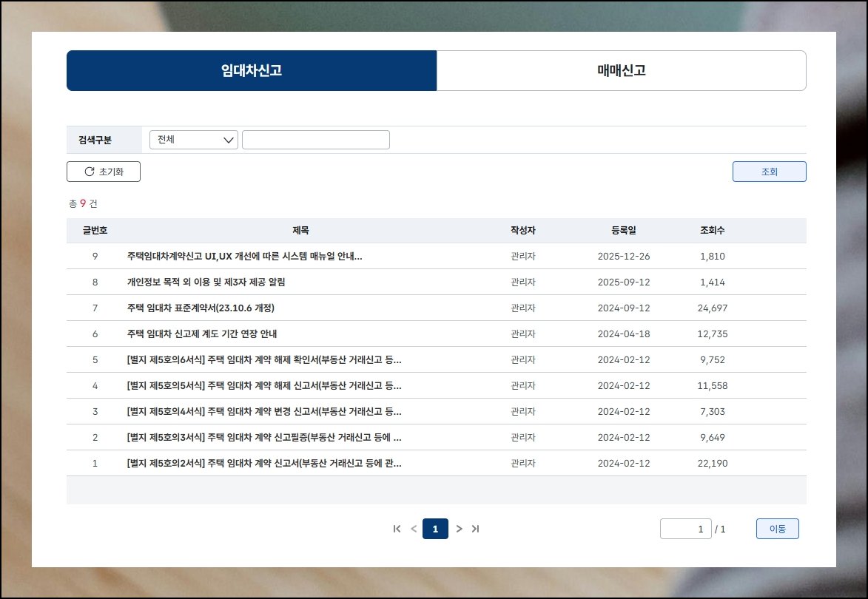Click the 초기화 reset button
Screen dimensions: 868x599
[x=104, y=172]
